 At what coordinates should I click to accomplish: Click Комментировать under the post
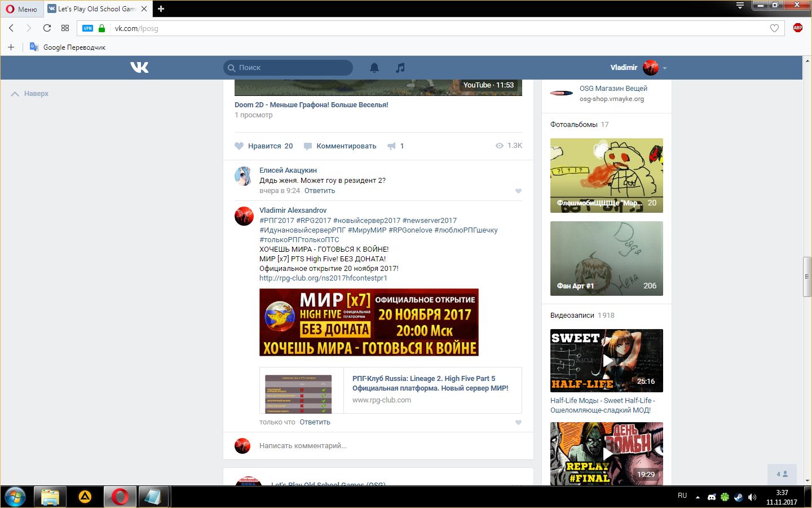click(x=340, y=146)
